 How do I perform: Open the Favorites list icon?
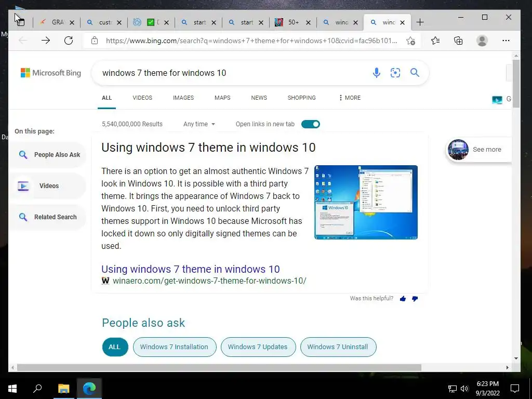pyautogui.click(x=435, y=41)
